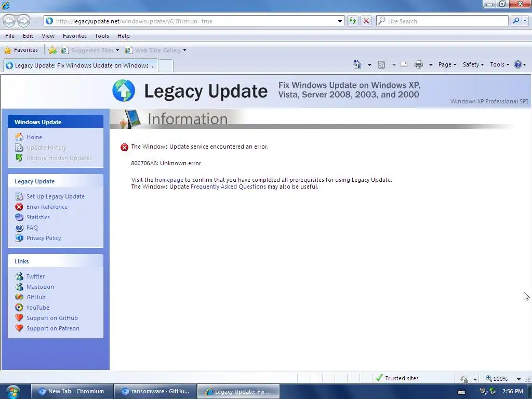This screenshot has width=532, height=399.
Task: Expand the Web Slice Gallery dropdown
Action: 184,50
